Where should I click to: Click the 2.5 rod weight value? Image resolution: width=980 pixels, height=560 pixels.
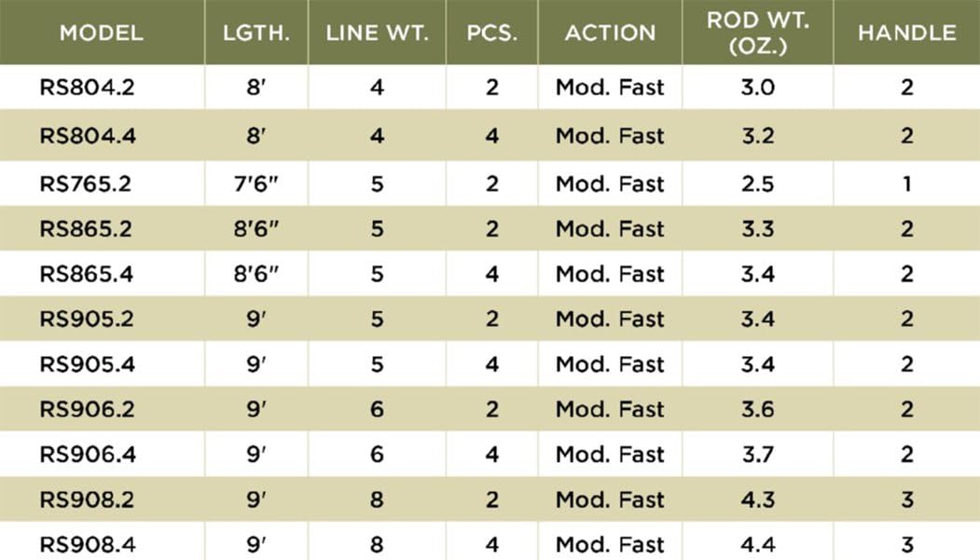[757, 184]
